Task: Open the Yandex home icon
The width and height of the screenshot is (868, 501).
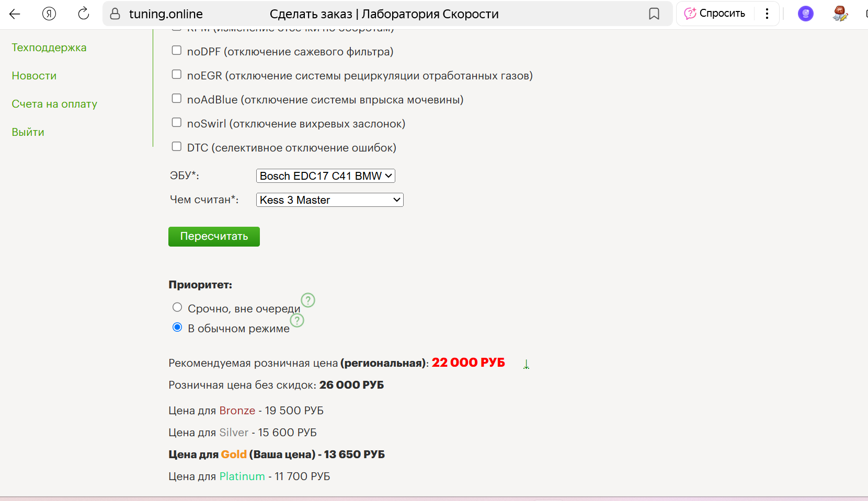Action: [49, 14]
